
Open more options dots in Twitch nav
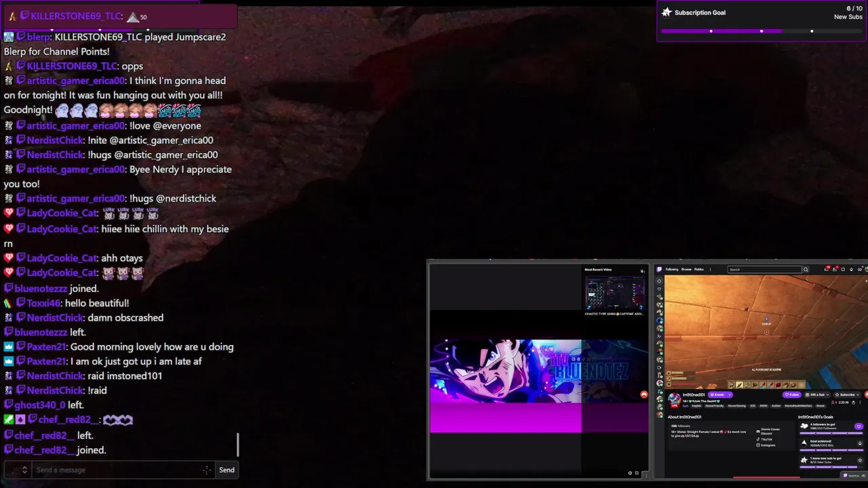coord(710,269)
